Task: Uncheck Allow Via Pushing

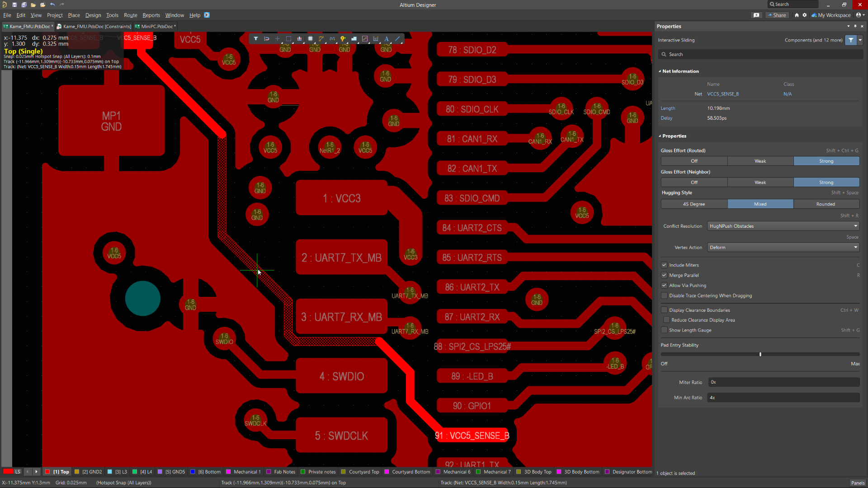Action: click(x=664, y=286)
